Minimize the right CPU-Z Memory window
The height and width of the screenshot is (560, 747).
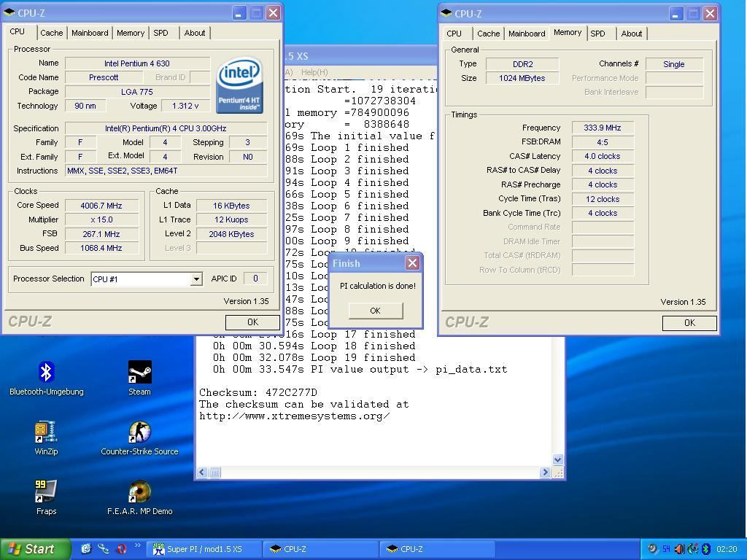point(676,14)
